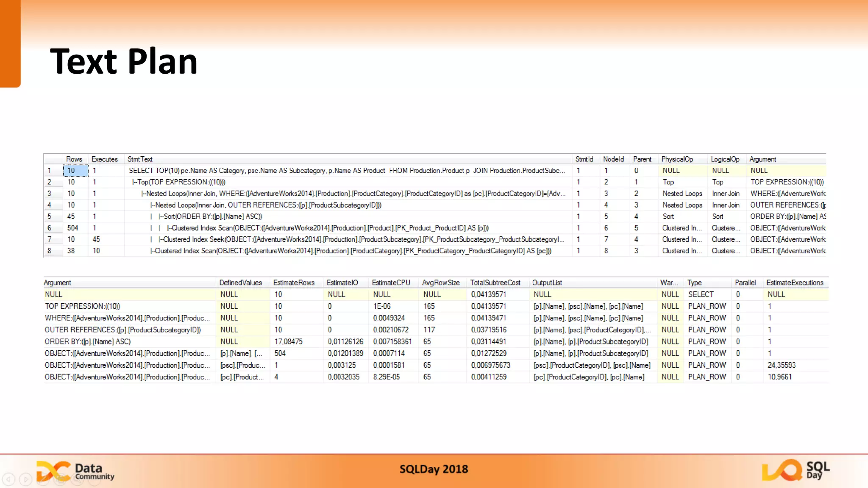This screenshot has height=488, width=868.
Task: Click the SQL Day logo
Action: [796, 470]
